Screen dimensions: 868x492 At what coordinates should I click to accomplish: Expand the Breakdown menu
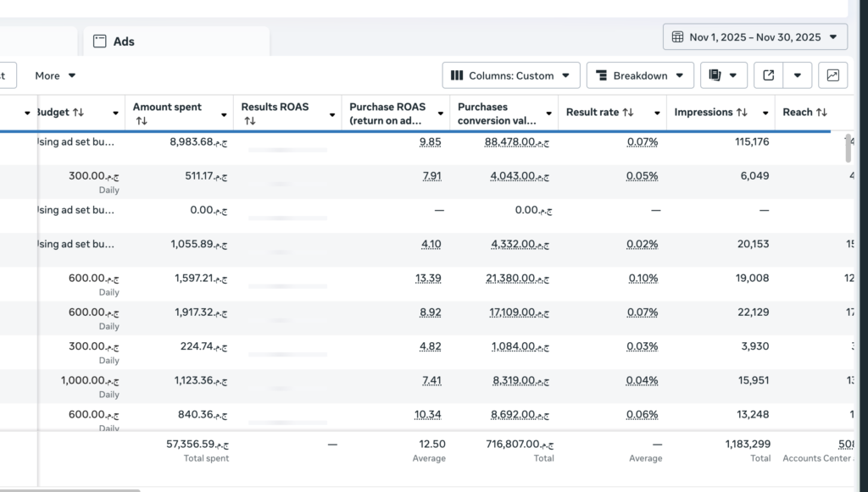640,75
